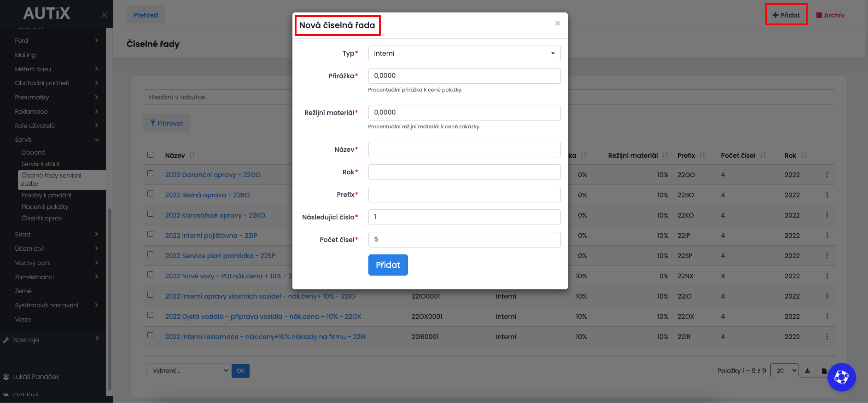Viewport: 868px width, 403px height.
Task: Select checkbox for 2022 Interní pojišťovna row
Action: (151, 234)
